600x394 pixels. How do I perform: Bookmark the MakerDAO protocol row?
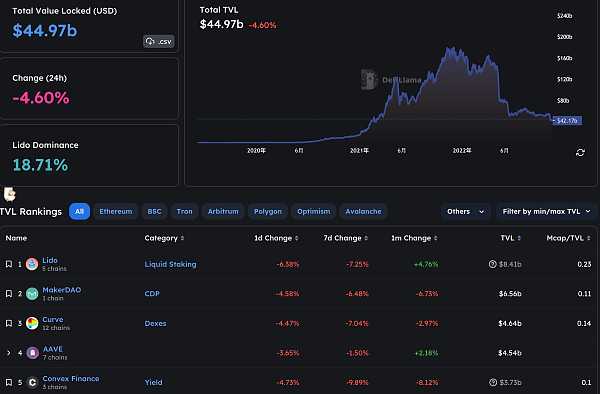tap(9, 293)
